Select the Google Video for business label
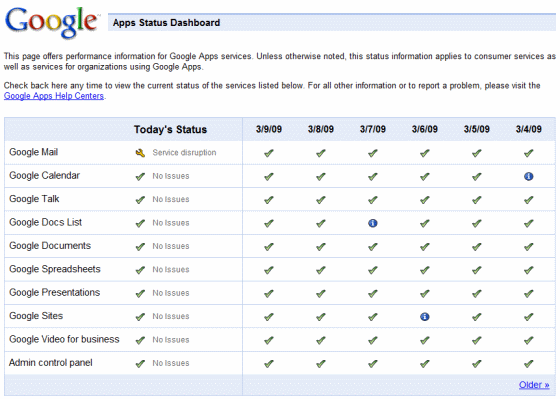Image resolution: width=560 pixels, height=399 pixels. (64, 339)
